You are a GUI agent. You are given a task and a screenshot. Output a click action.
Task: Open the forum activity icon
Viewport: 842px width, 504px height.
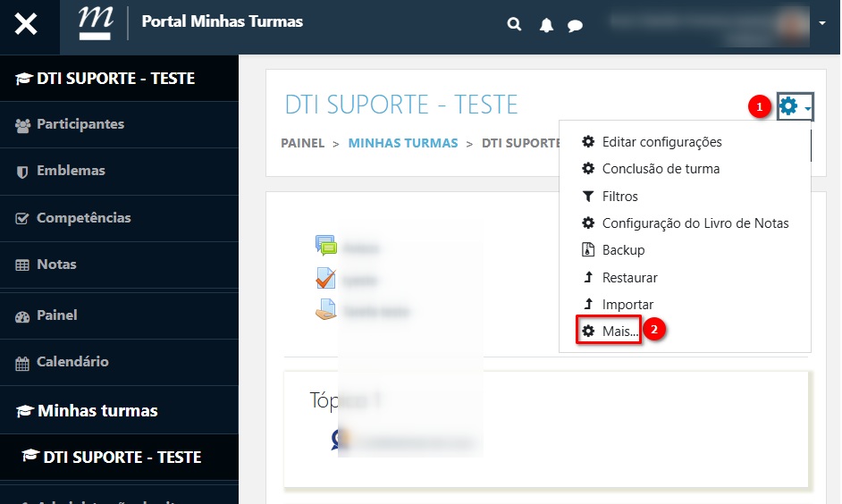326,245
